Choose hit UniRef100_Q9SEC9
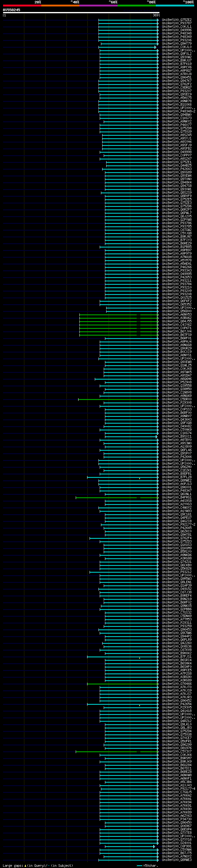Screen dimensions: 197x868 coord(177,94)
